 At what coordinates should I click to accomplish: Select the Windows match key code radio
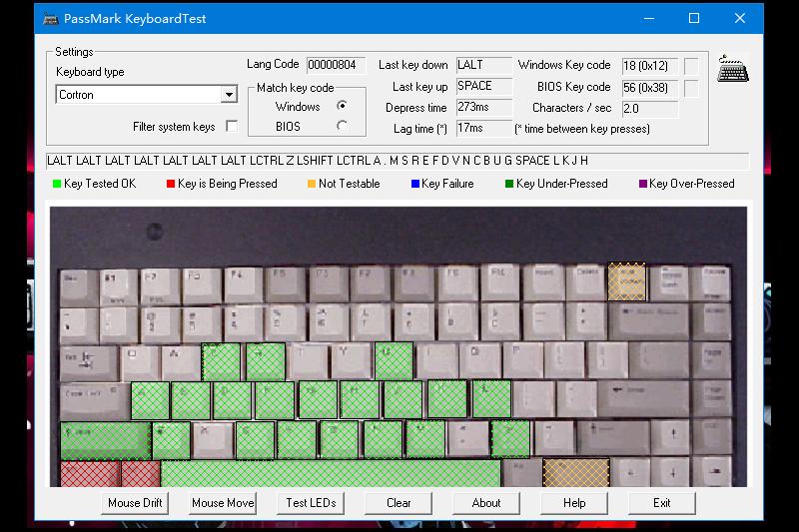tap(342, 106)
